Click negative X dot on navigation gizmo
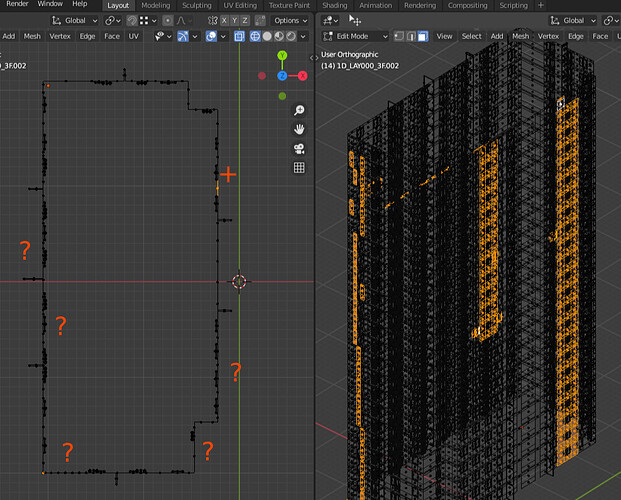 click(x=262, y=76)
